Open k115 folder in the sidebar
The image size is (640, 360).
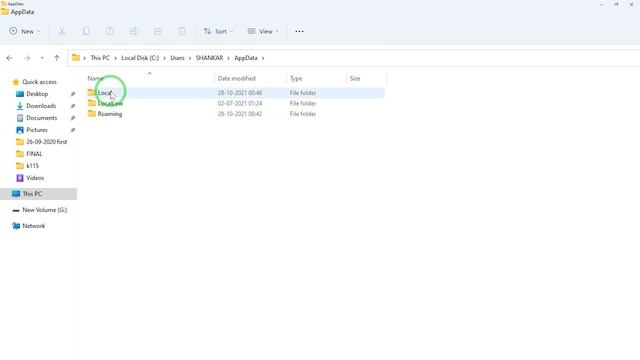(x=32, y=166)
